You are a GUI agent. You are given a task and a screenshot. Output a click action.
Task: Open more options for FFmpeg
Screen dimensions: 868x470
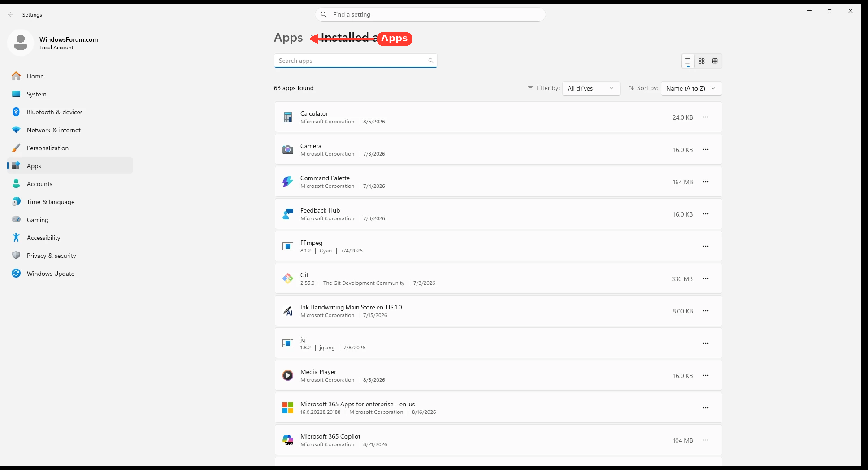coord(706,246)
